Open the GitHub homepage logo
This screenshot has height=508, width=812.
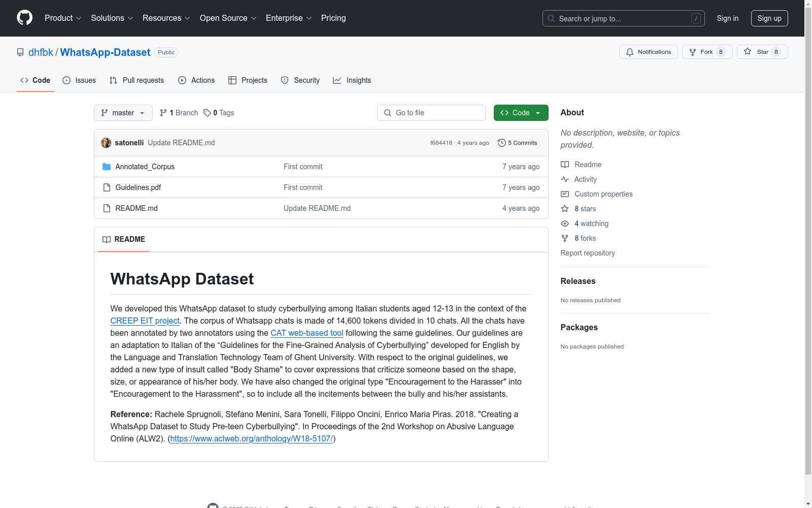tap(24, 18)
